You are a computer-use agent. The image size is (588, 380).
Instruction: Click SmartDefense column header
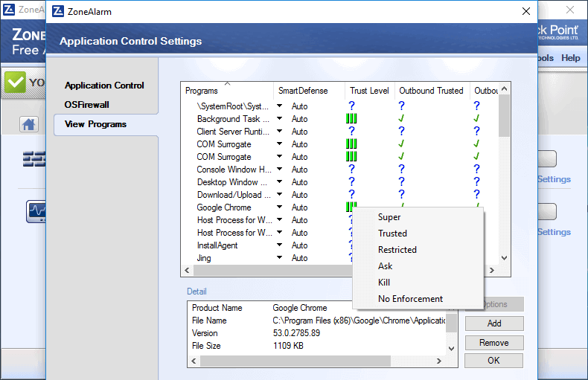pos(309,91)
